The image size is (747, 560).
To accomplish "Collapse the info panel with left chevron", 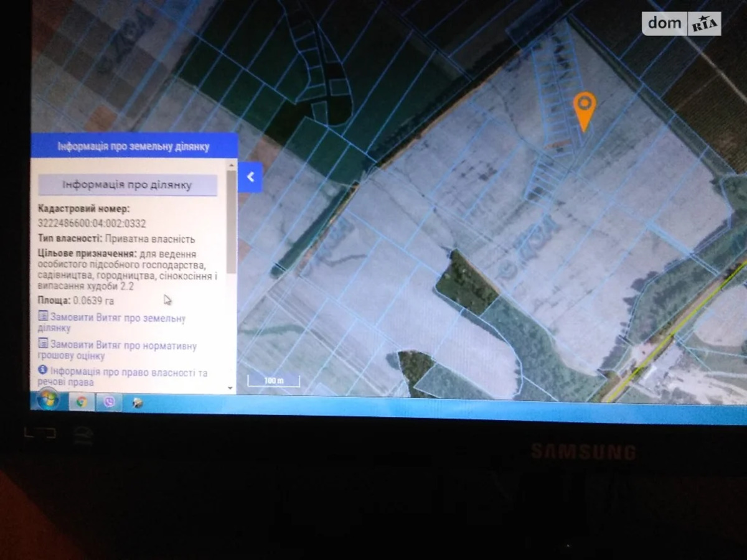I will click(250, 177).
